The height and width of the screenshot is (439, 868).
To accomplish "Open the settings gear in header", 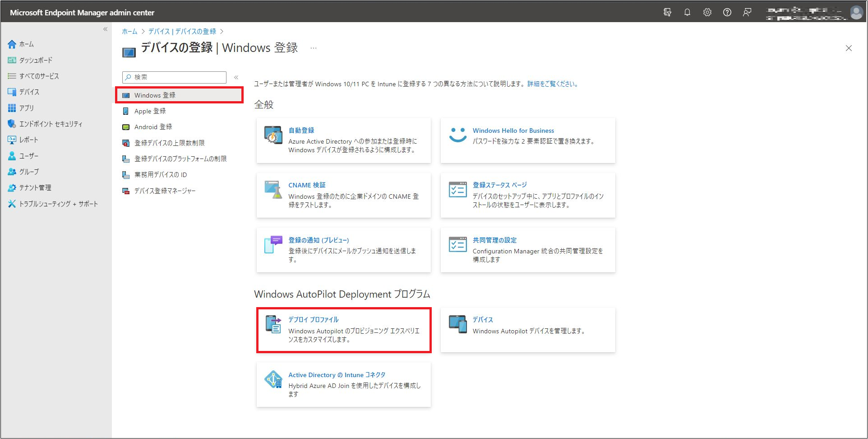I will pyautogui.click(x=707, y=12).
